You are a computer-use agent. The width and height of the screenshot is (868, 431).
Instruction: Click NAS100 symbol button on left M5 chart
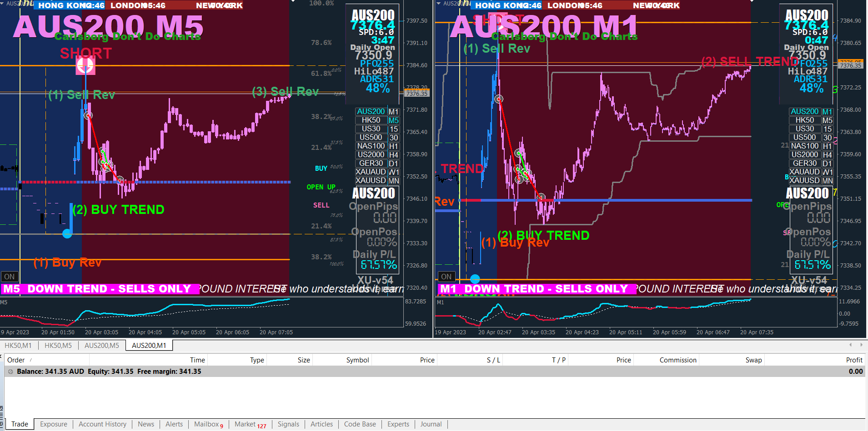(x=371, y=146)
